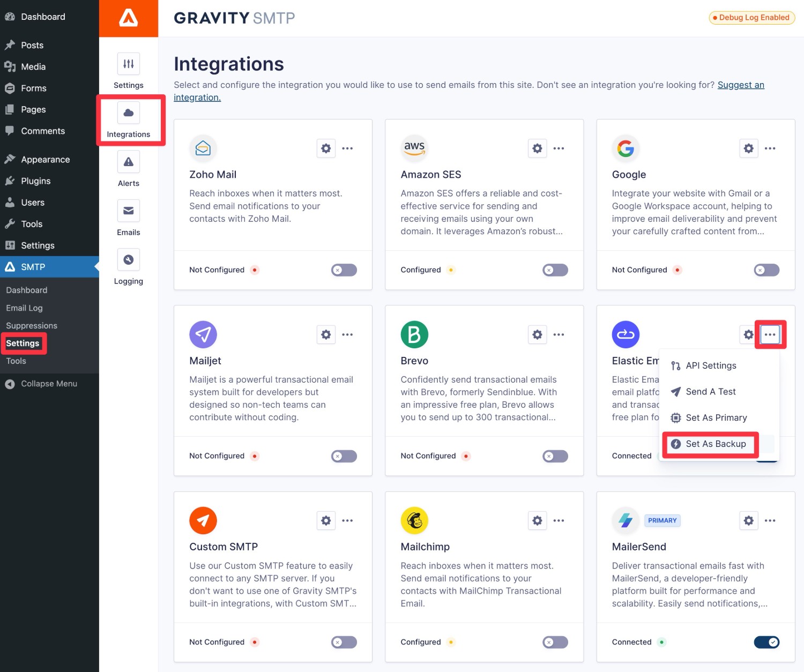Toggle the Google integration switch
The image size is (804, 672).
766,270
